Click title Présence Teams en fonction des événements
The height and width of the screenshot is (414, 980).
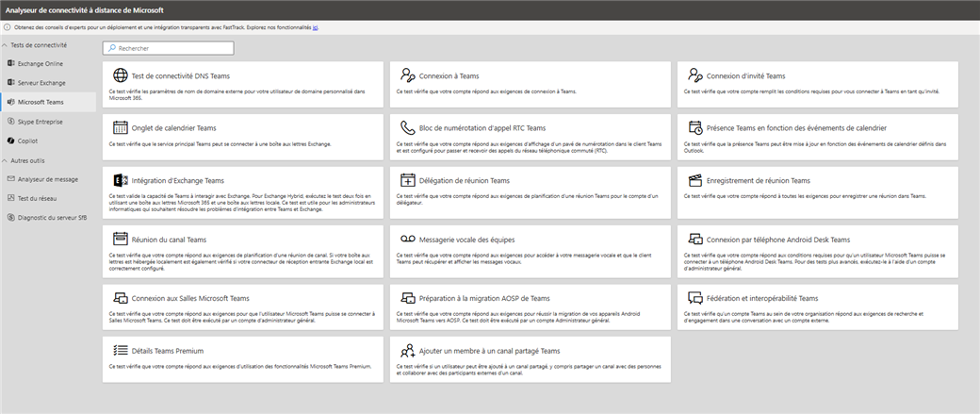pos(796,128)
